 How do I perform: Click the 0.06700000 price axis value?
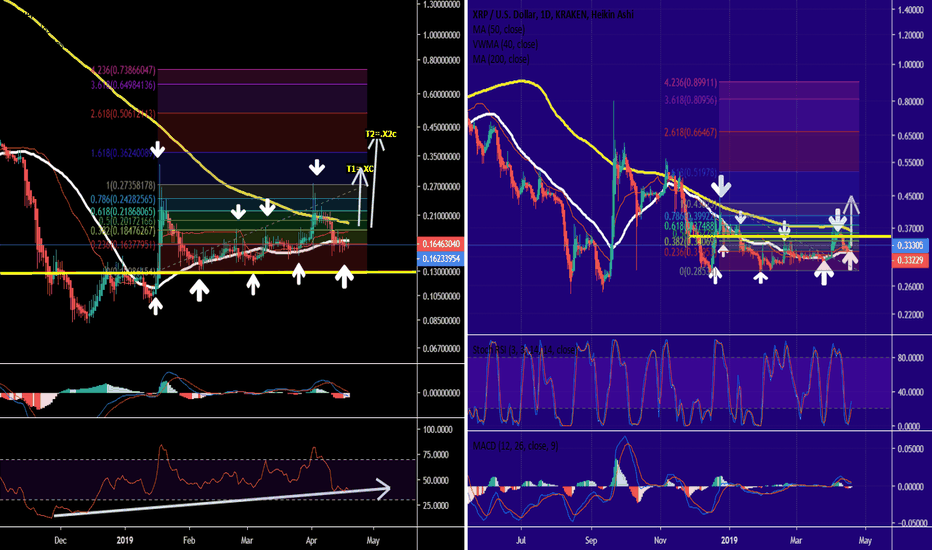pyautogui.click(x=442, y=348)
